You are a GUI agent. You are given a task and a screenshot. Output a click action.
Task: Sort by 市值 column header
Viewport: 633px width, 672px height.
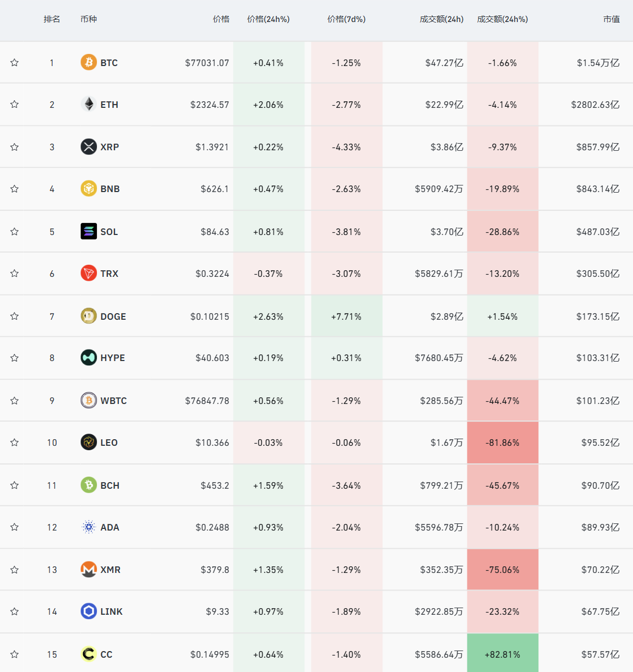[612, 19]
